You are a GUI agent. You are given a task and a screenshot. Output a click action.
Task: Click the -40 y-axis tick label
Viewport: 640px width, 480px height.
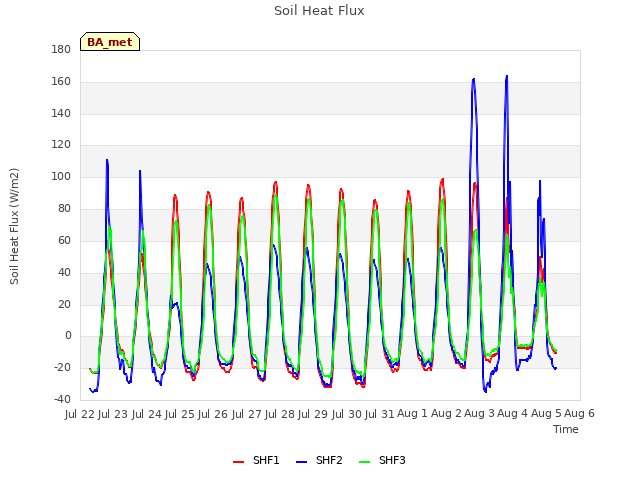point(62,399)
